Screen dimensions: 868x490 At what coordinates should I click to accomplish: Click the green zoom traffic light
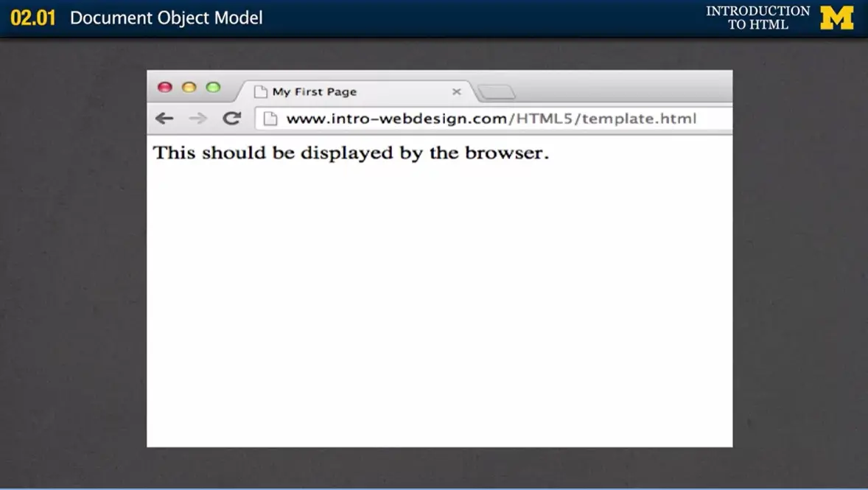pyautogui.click(x=213, y=87)
